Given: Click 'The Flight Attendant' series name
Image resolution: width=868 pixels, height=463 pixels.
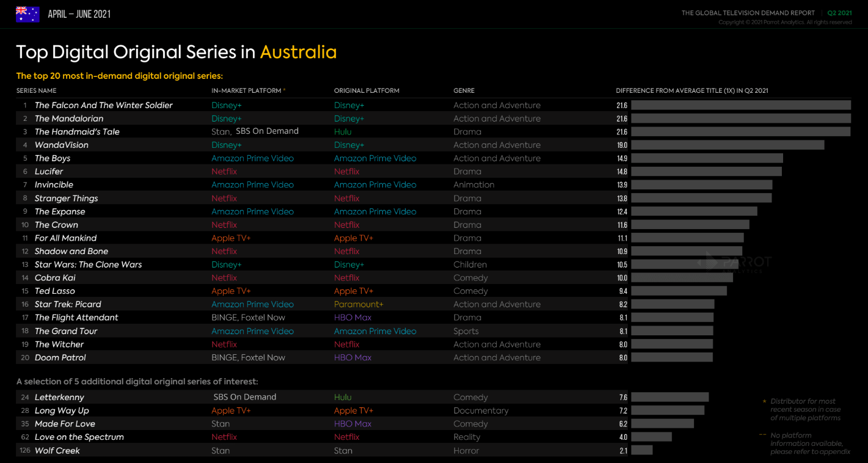Looking at the screenshot, I should click(x=76, y=318).
